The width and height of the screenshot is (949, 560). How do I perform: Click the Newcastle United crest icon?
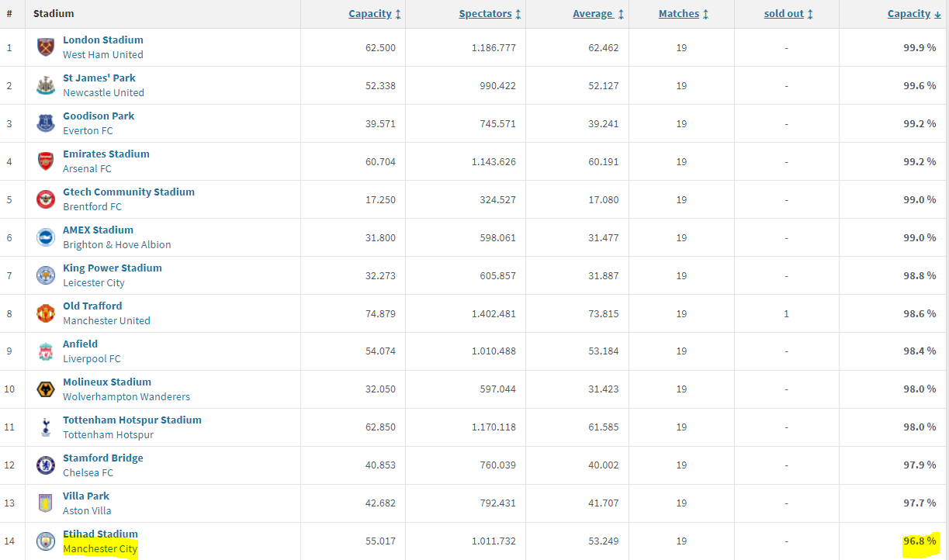(x=46, y=85)
